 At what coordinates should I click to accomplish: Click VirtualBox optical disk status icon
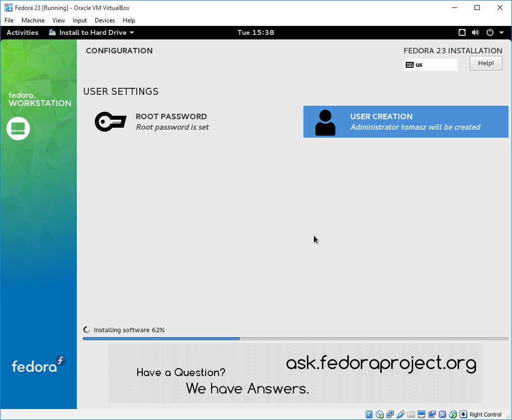tap(379, 415)
